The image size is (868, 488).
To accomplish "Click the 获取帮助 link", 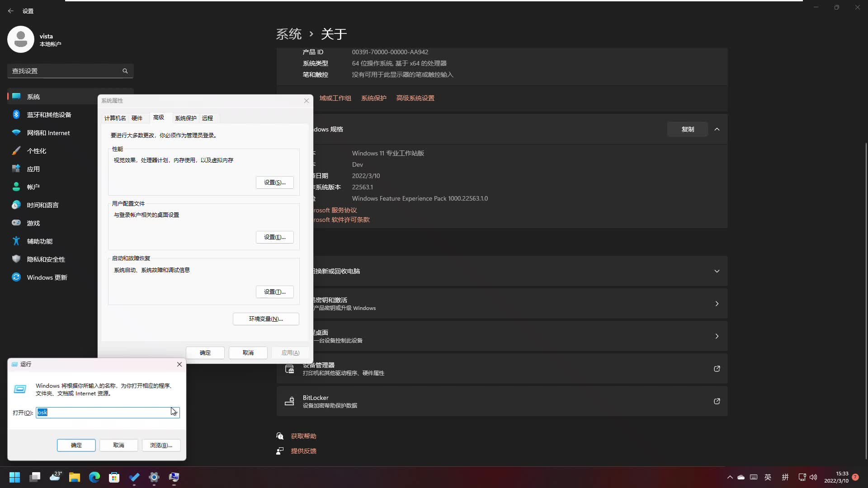I will click(x=303, y=436).
